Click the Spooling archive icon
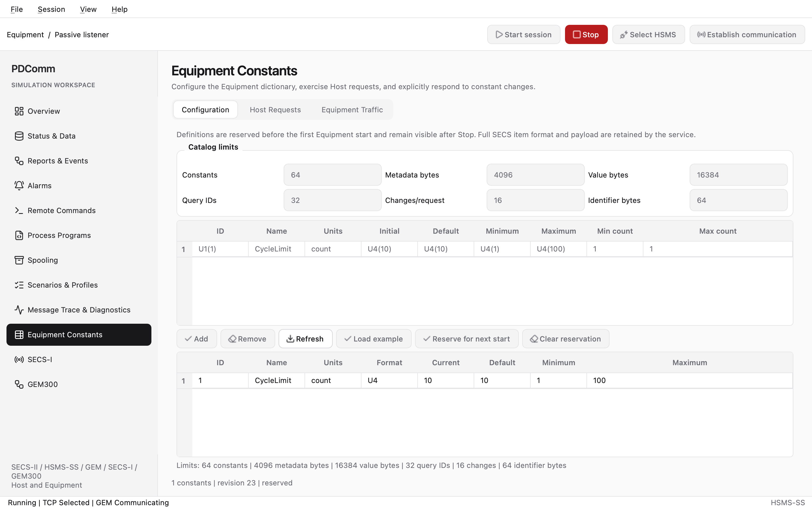 [19, 260]
